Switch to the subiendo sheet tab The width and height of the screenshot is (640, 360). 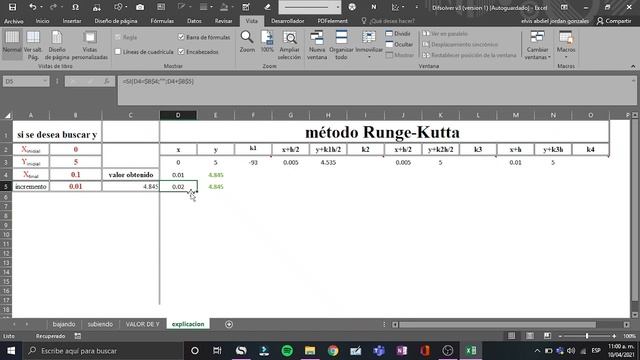point(100,324)
